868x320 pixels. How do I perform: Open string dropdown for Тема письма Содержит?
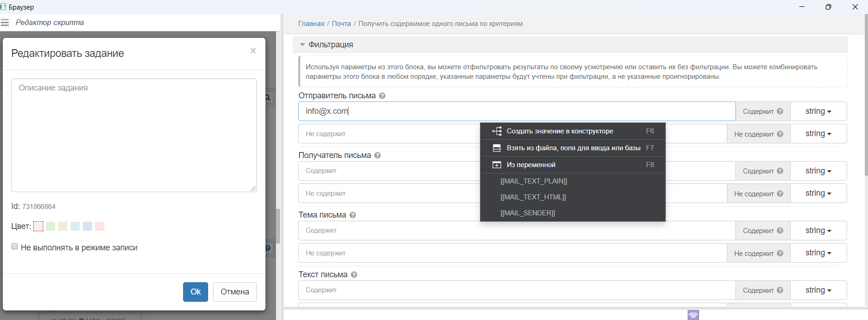[x=818, y=231]
